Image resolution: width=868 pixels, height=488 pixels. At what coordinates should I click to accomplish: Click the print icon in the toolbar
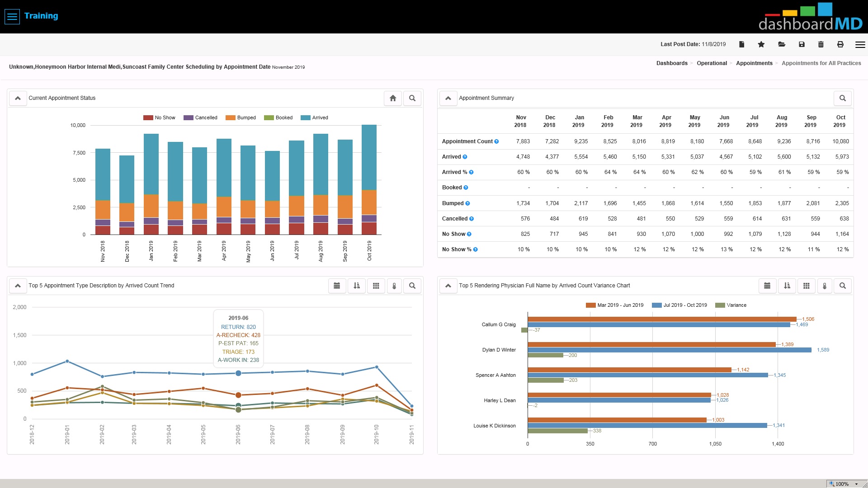pos(840,44)
